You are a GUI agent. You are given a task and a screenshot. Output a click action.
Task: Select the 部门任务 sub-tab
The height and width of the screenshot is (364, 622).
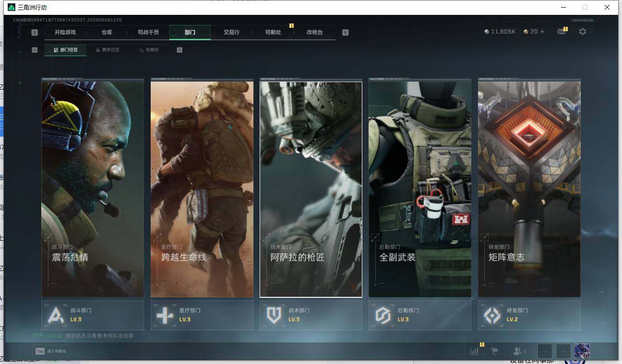pos(66,49)
